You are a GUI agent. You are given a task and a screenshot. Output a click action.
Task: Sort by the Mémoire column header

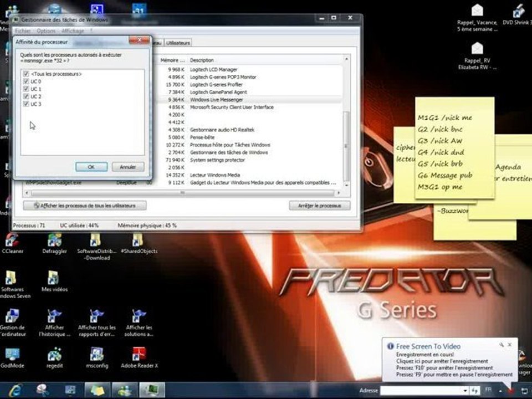point(172,60)
